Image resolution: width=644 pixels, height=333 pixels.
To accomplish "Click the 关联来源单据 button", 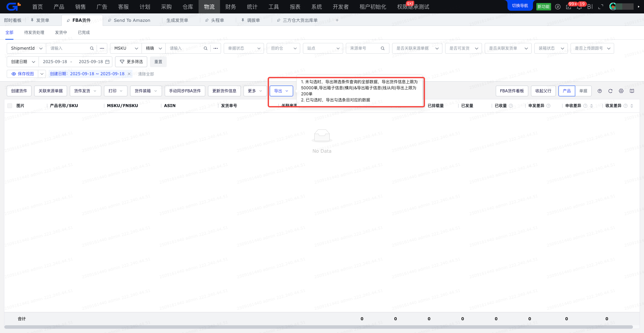I will click(x=51, y=91).
